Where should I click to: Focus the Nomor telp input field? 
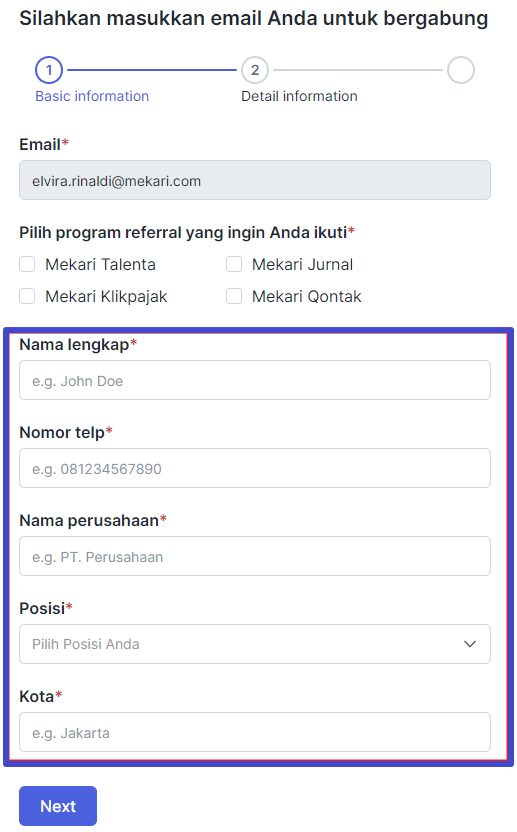[255, 469]
